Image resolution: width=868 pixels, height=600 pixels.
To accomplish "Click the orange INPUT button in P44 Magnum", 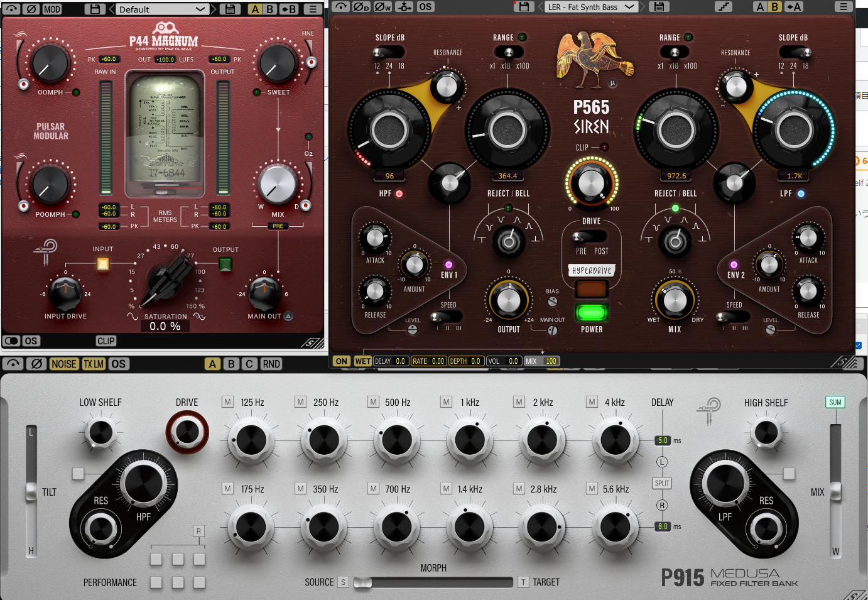I will tap(103, 264).
